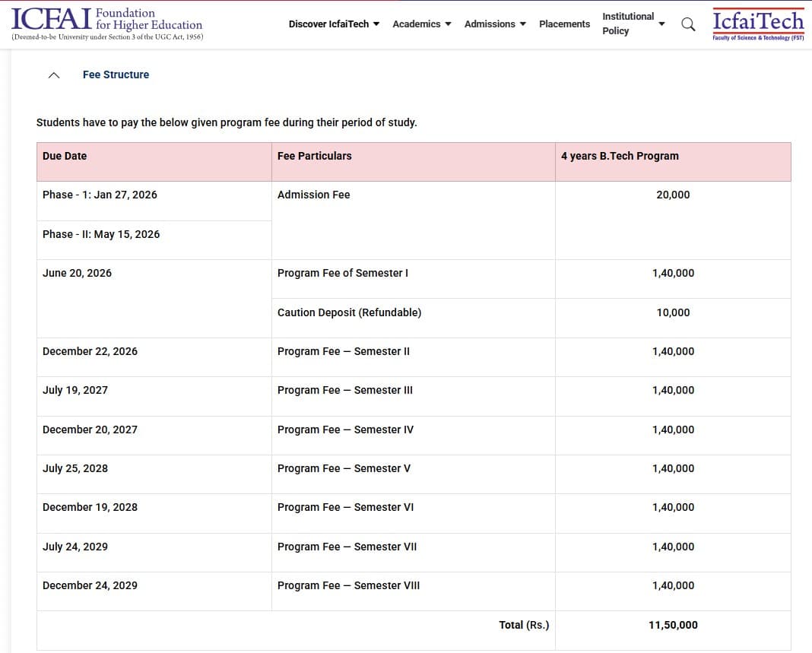Click the magnifying glass in the navbar
Screen dimensions: 812x653
click(687, 24)
